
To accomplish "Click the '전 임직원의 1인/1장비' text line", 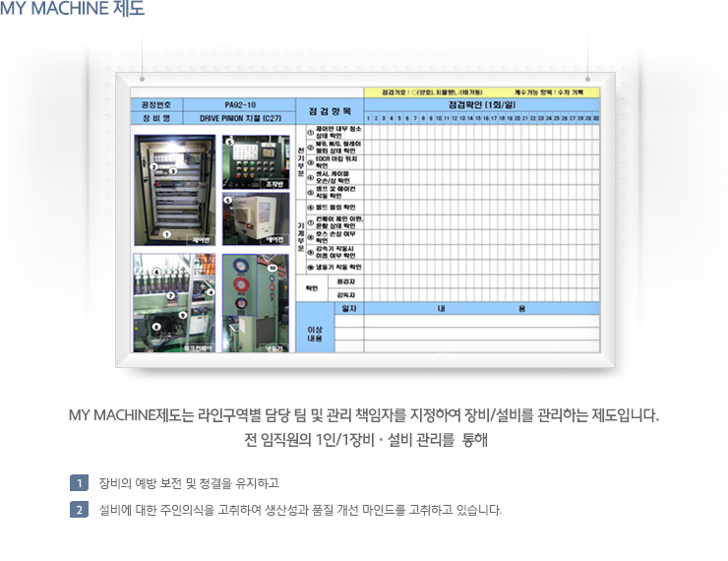I will 366,440.
